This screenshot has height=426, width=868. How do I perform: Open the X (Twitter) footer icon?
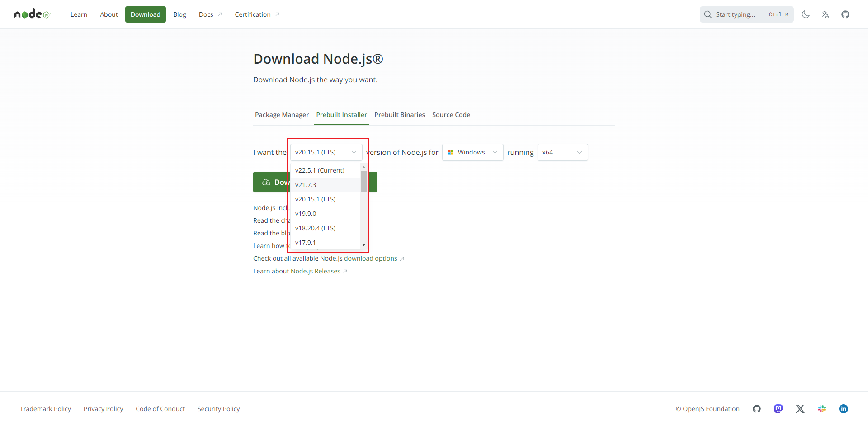800,409
